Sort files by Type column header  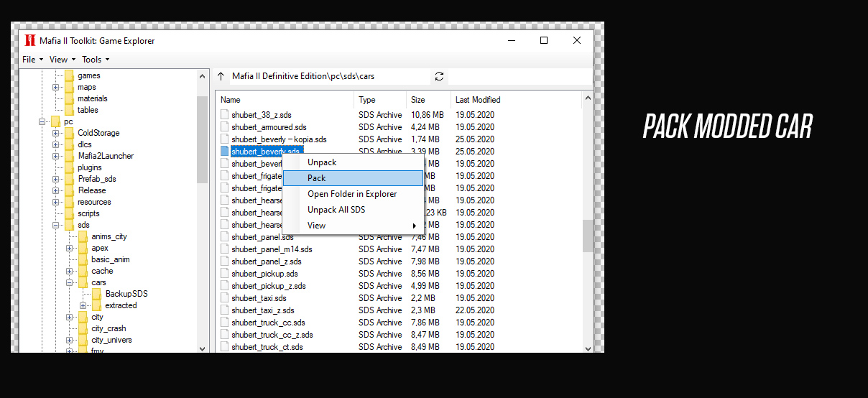pyautogui.click(x=380, y=100)
